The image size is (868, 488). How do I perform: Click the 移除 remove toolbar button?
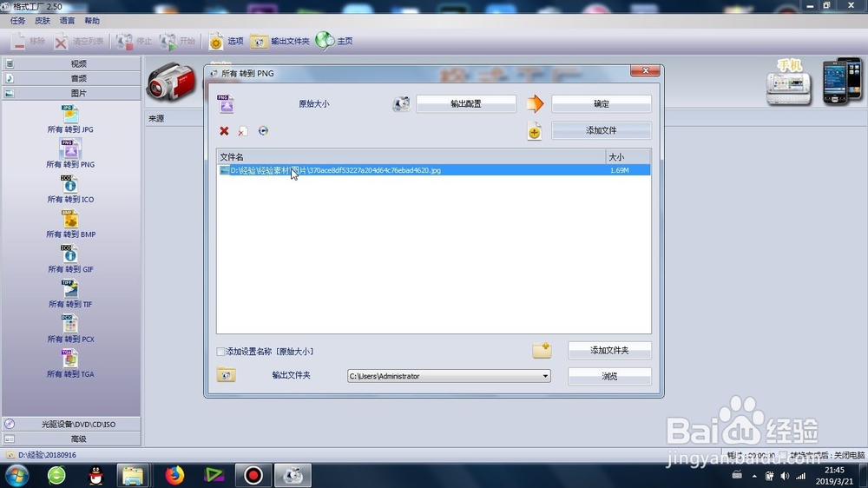coord(29,41)
